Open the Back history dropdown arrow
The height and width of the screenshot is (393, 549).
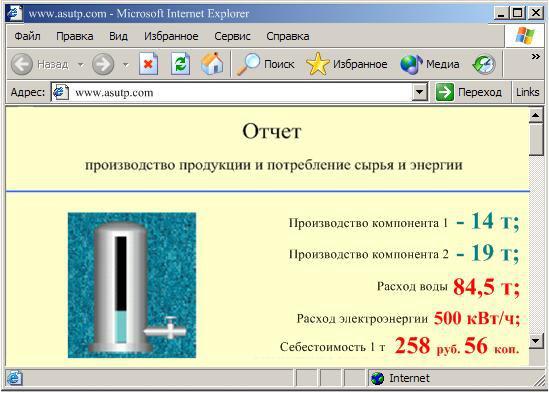[81, 64]
